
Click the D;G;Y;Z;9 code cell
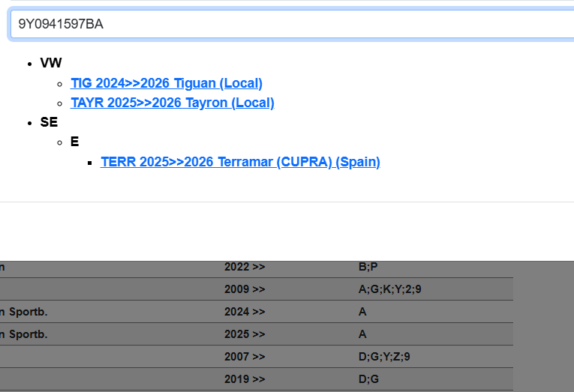384,357
